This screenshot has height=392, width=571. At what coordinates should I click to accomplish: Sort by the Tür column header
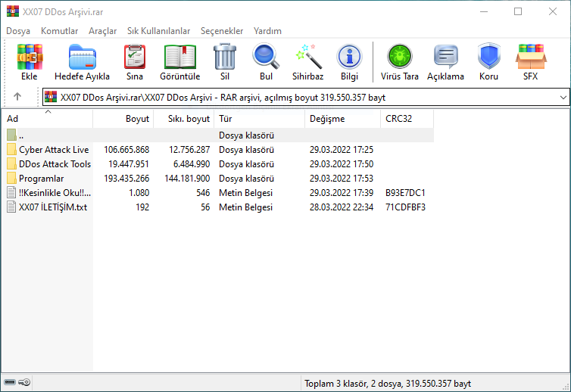259,119
